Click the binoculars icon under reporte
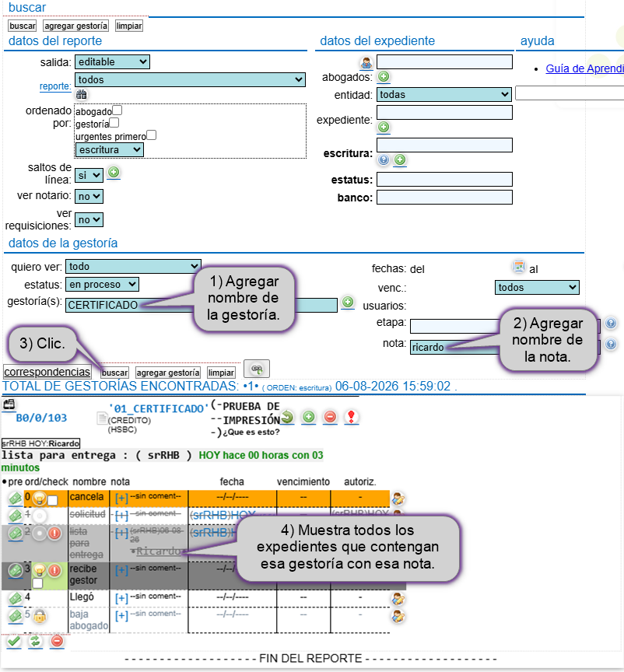624x672 pixels. (82, 94)
